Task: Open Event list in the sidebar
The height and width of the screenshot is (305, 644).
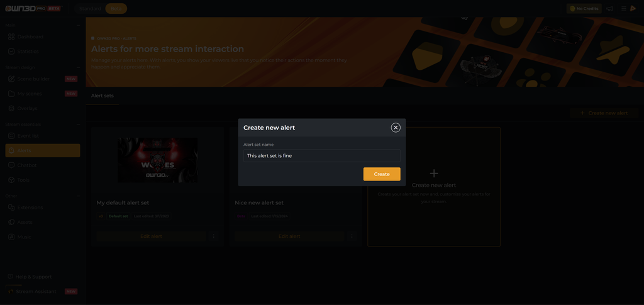Action: 28,136
